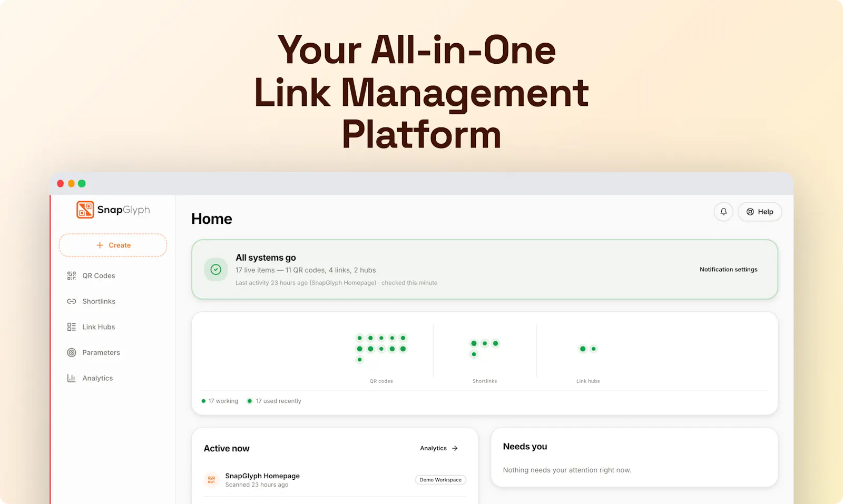Click the red close window button
This screenshot has height=504, width=843.
click(61, 184)
